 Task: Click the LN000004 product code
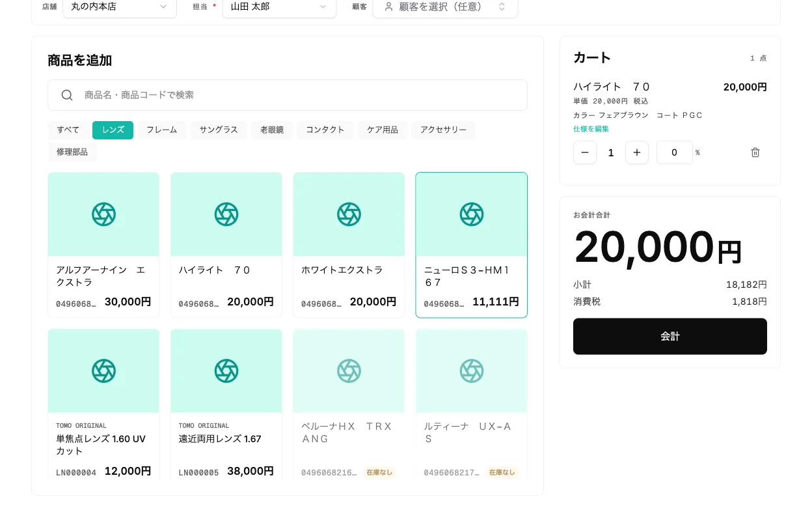click(76, 473)
